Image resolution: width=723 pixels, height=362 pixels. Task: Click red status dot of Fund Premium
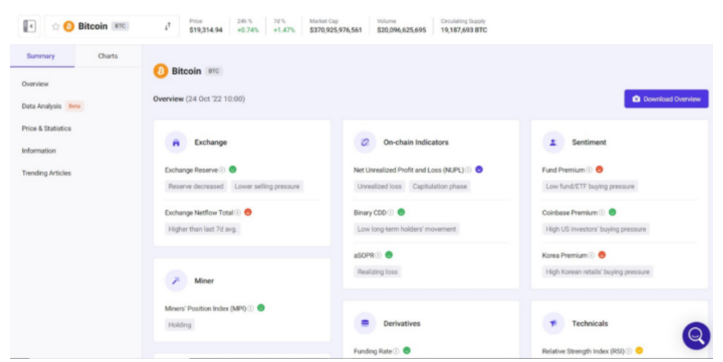pyautogui.click(x=599, y=170)
